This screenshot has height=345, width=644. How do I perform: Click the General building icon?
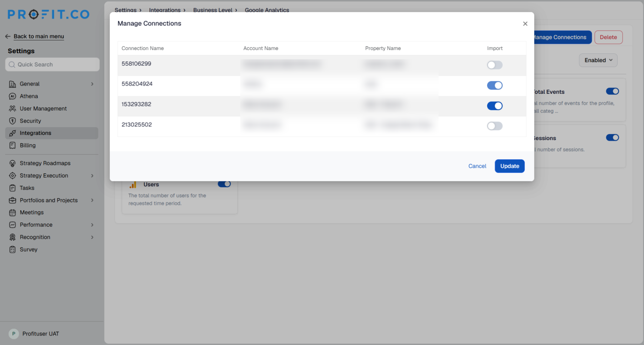(x=12, y=84)
